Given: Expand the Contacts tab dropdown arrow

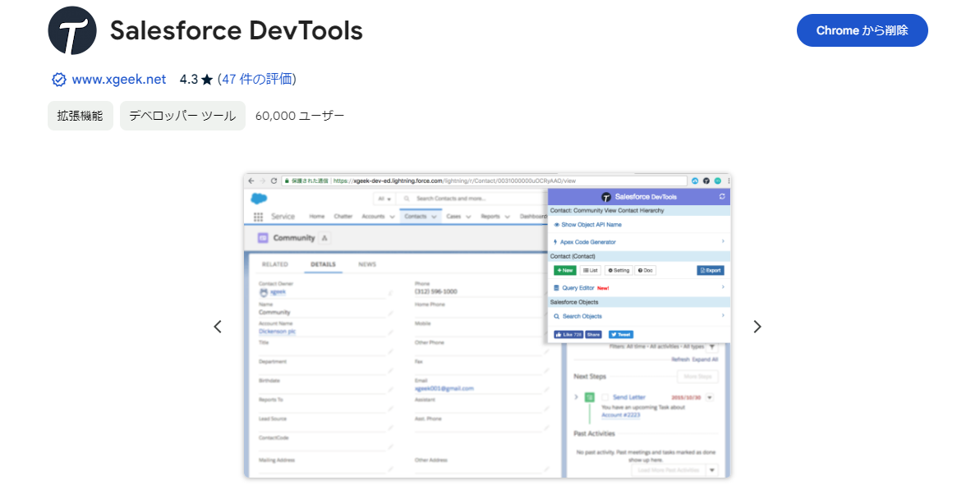Looking at the screenshot, I should click(434, 216).
